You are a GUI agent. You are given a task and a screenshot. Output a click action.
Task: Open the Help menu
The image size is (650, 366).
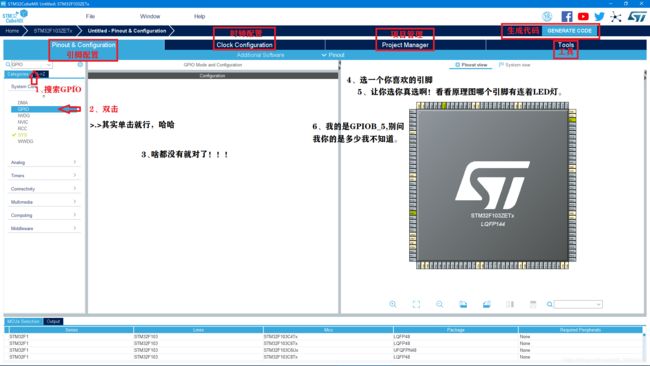coord(199,17)
